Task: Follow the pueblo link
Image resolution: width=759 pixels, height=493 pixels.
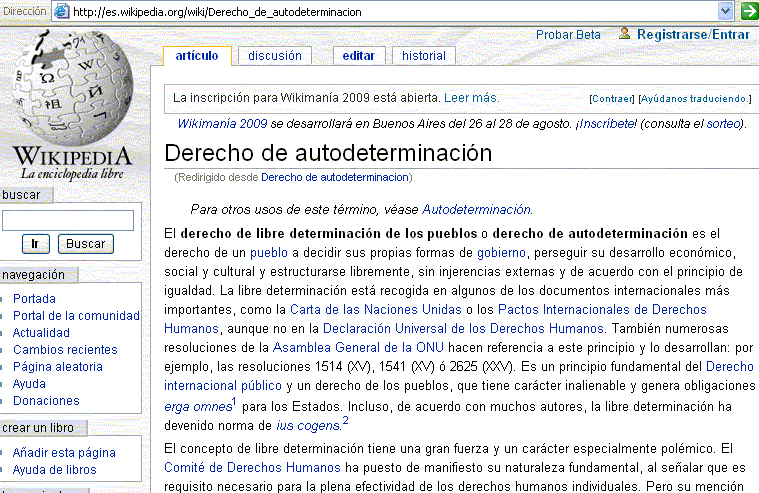Action: (x=269, y=253)
